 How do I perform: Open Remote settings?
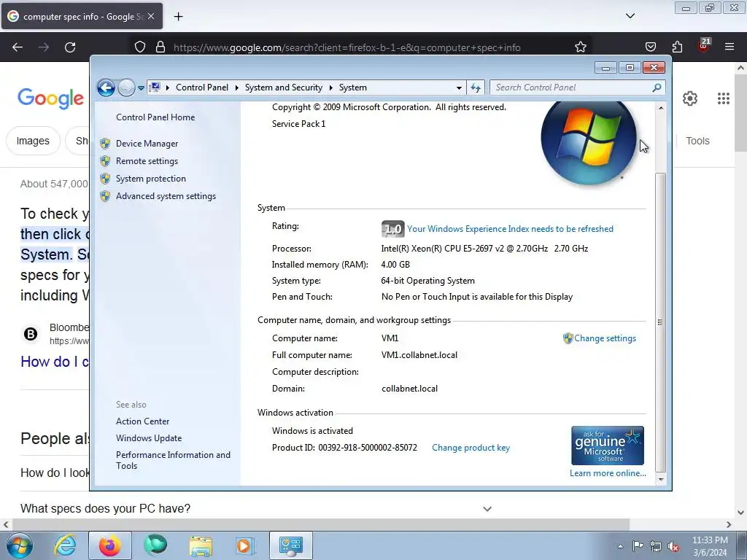pos(147,161)
